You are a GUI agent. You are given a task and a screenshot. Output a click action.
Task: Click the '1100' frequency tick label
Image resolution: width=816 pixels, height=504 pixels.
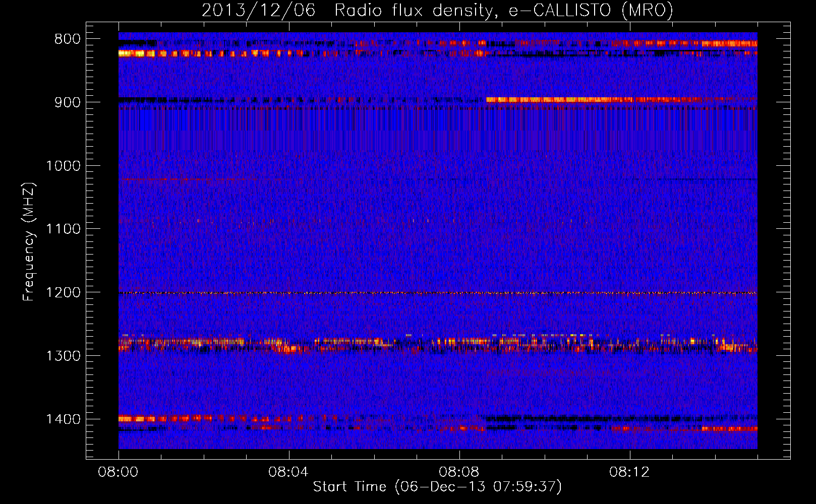click(x=63, y=229)
